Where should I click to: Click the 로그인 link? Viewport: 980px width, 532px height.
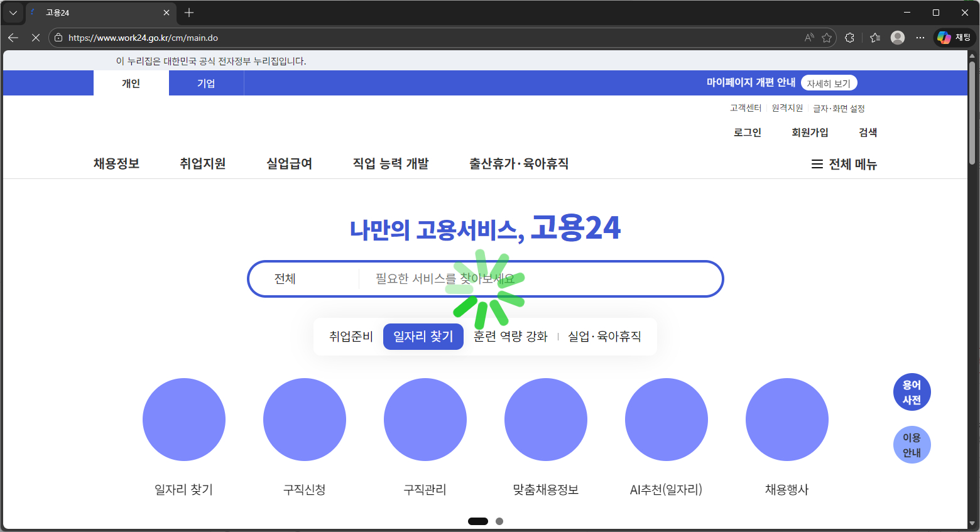(747, 133)
